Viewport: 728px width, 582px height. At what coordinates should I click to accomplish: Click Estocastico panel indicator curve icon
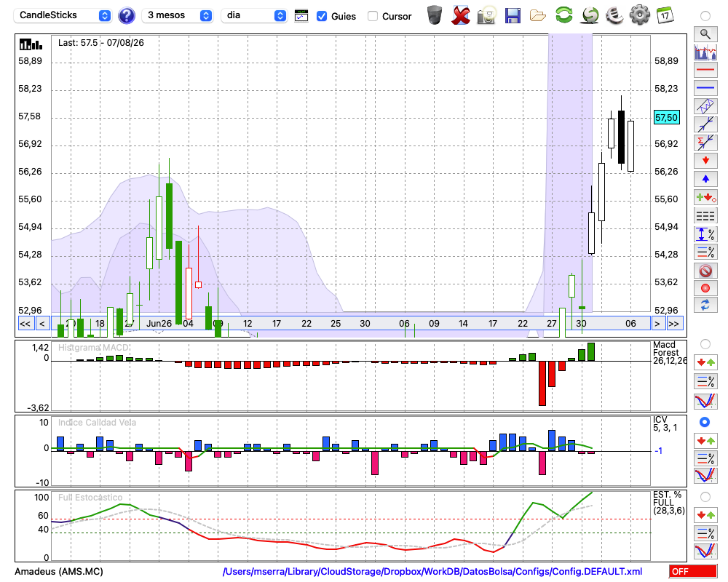(705, 551)
